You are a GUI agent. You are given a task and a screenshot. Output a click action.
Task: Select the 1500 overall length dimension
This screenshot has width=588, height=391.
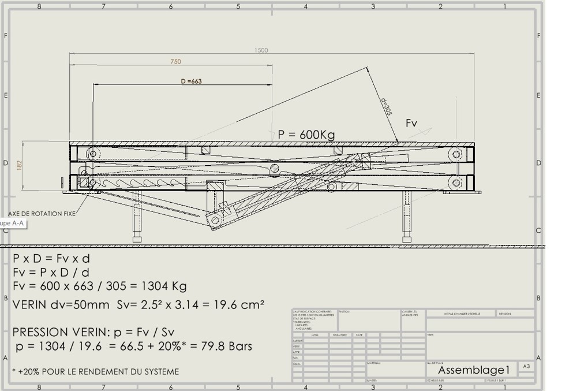[261, 50]
